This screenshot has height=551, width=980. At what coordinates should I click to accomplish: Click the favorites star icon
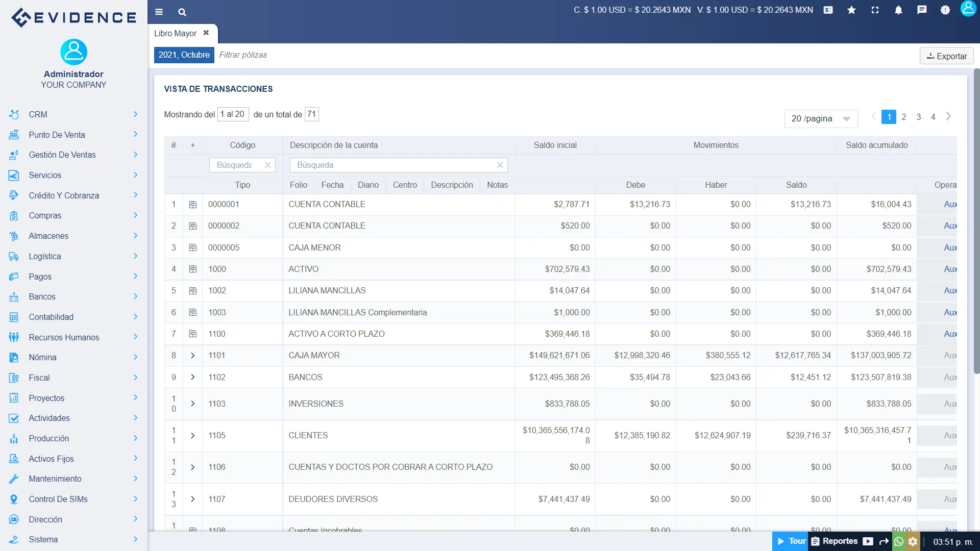(x=851, y=10)
